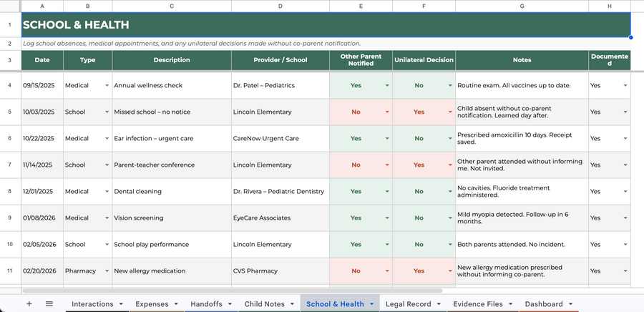This screenshot has height=312, width=644.
Task: Select the Date column header cell
Action: click(x=42, y=60)
